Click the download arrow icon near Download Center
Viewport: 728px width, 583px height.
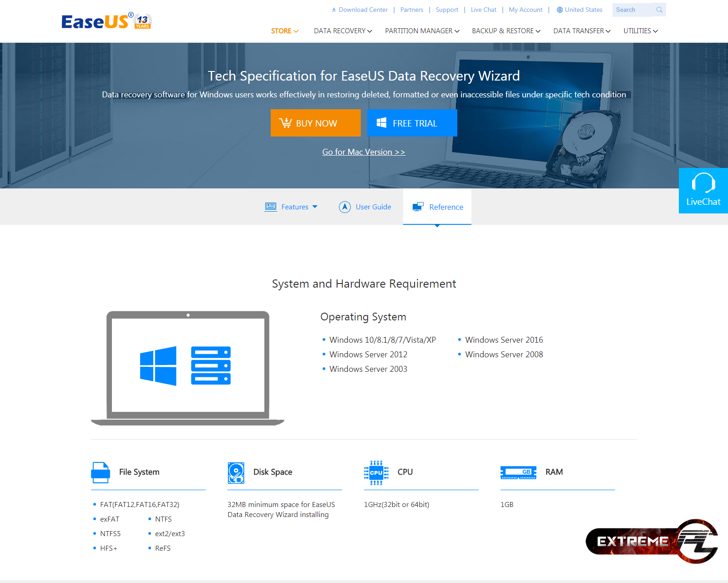334,10
